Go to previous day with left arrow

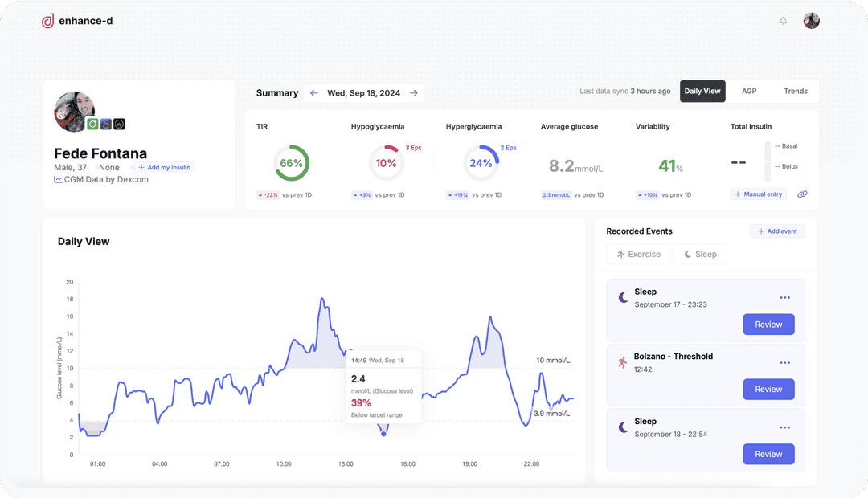(314, 93)
